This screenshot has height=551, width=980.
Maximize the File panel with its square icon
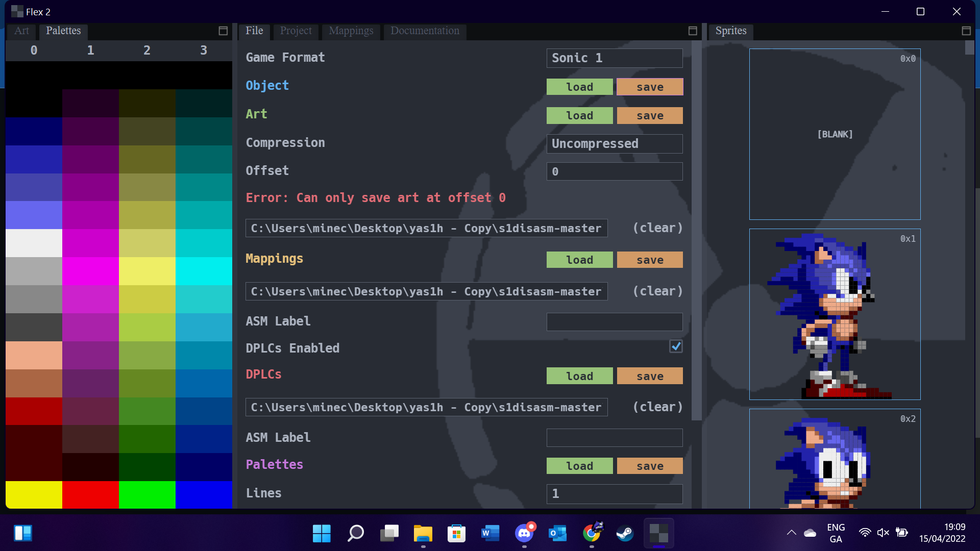tap(693, 31)
